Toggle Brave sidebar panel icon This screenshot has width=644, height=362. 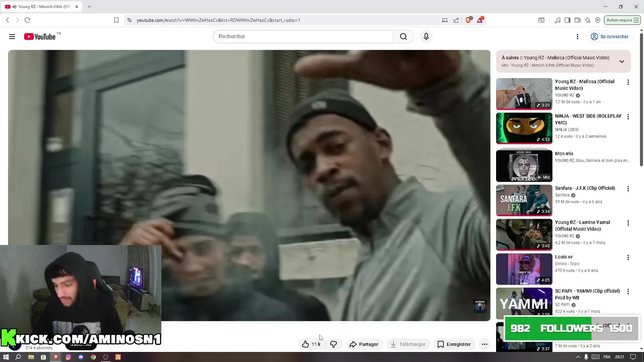tap(568, 20)
